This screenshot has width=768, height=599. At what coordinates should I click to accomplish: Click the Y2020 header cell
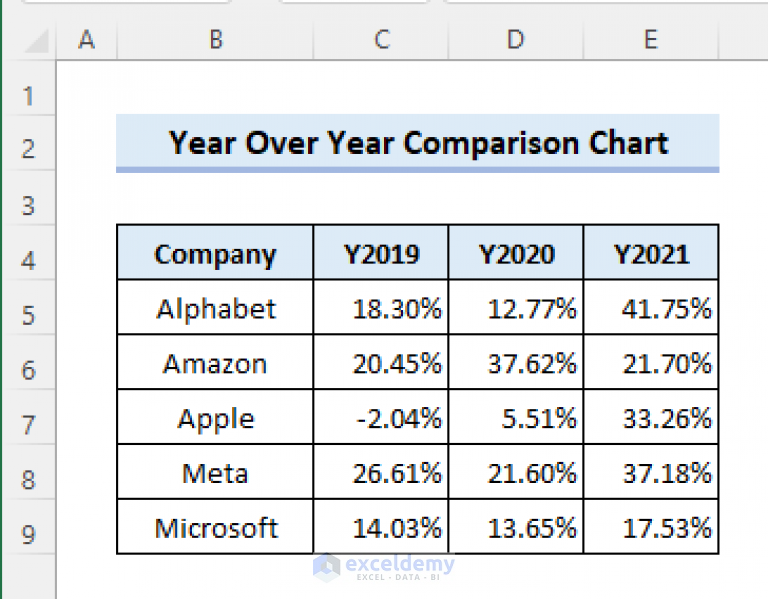[515, 254]
